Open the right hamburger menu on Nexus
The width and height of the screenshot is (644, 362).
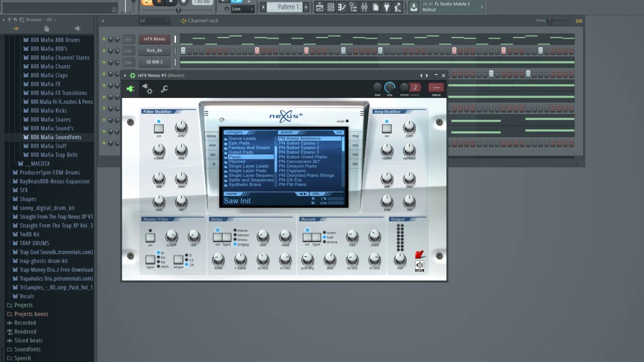tap(362, 114)
